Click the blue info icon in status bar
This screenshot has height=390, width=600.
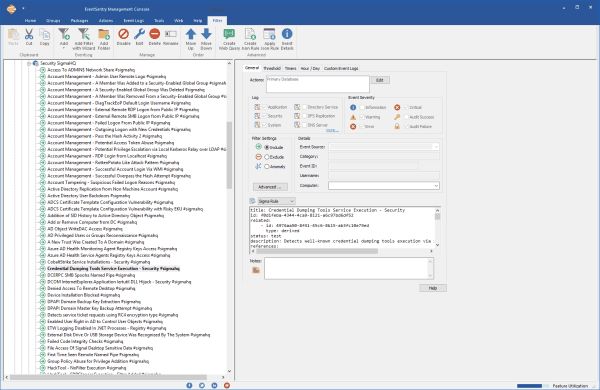[x=189, y=385]
